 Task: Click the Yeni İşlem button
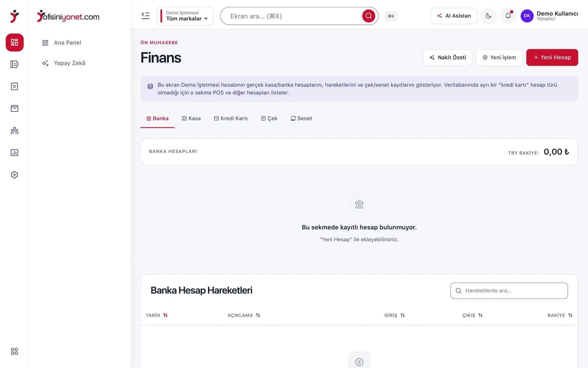[499, 57]
